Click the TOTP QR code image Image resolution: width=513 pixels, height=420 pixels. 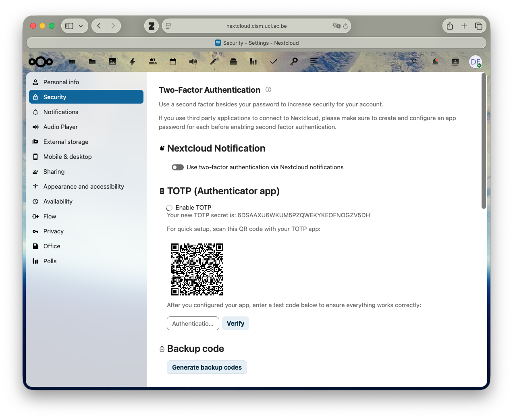(x=197, y=269)
